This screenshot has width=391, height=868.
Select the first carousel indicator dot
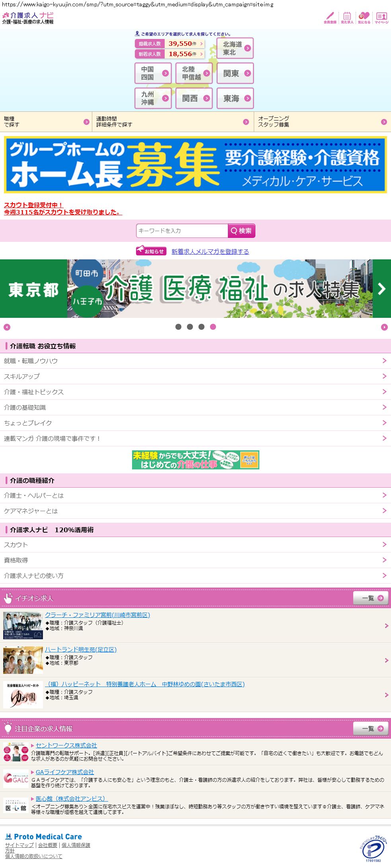[x=179, y=327]
